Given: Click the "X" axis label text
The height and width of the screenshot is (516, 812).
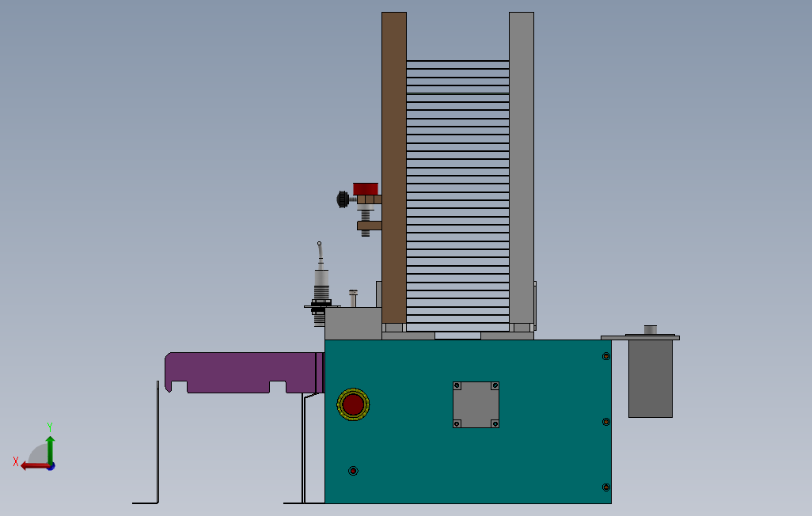Looking at the screenshot, I should click(x=16, y=461).
